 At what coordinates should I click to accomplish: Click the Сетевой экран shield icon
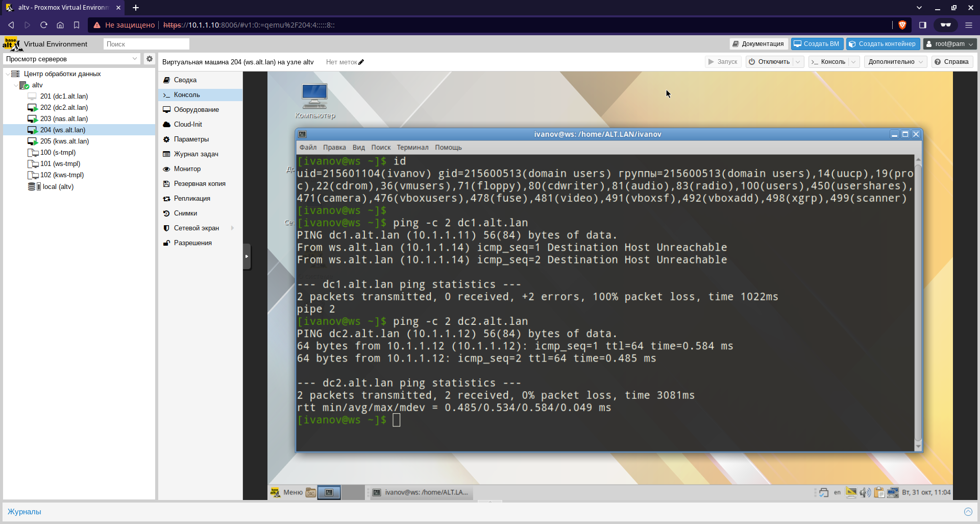(x=166, y=228)
